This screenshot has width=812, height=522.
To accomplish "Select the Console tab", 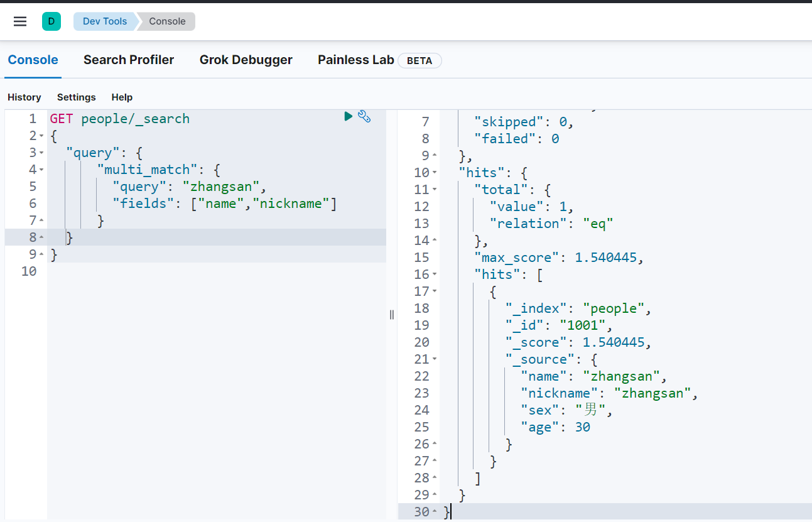I will click(33, 60).
